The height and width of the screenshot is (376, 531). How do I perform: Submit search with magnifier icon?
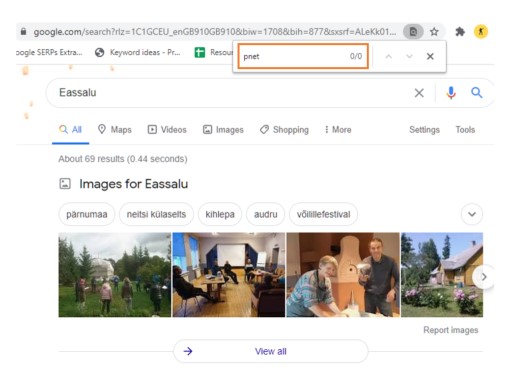coord(476,92)
